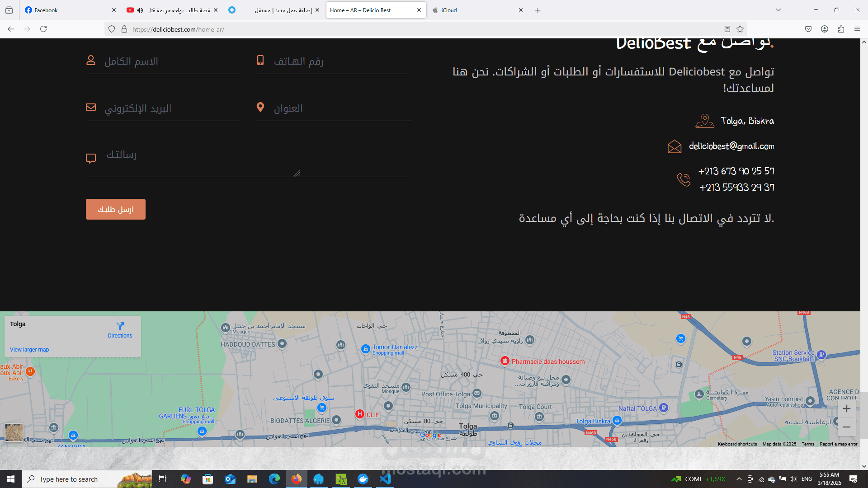868x488 pixels.
Task: Toggle reader view icon in address bar
Action: pyautogui.click(x=727, y=29)
